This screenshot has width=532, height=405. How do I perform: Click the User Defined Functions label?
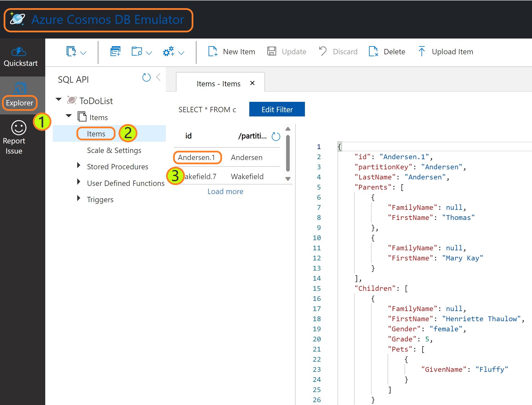tap(126, 183)
